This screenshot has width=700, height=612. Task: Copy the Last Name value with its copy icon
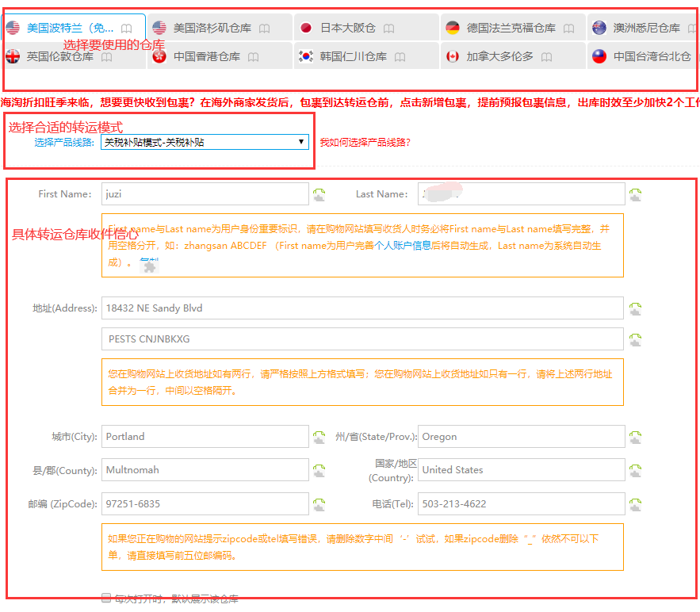(635, 195)
